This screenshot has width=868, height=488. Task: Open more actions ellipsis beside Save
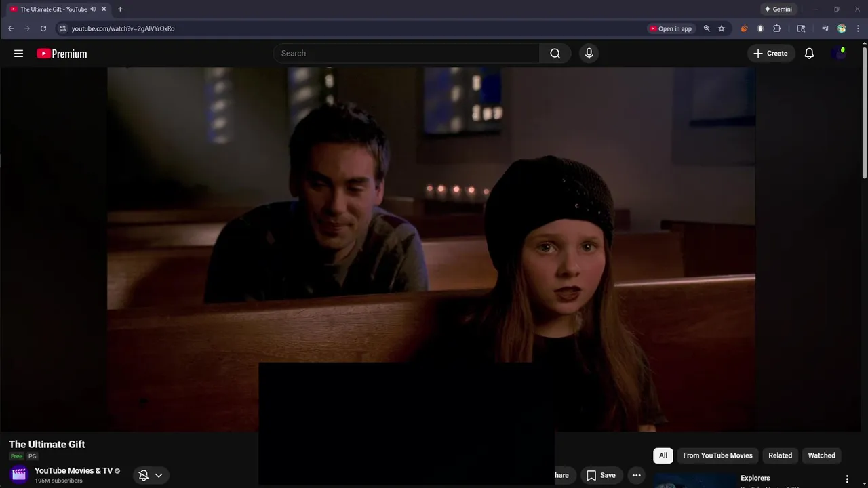[x=636, y=475]
